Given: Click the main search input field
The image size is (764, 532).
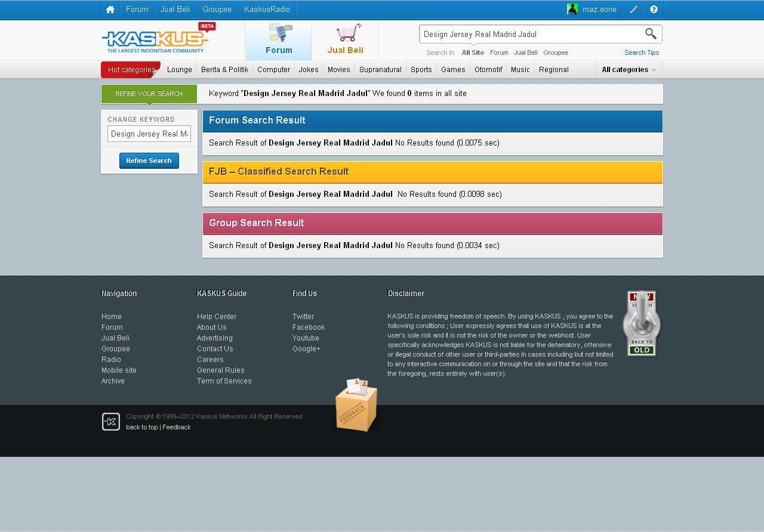Looking at the screenshot, I should tap(531, 34).
